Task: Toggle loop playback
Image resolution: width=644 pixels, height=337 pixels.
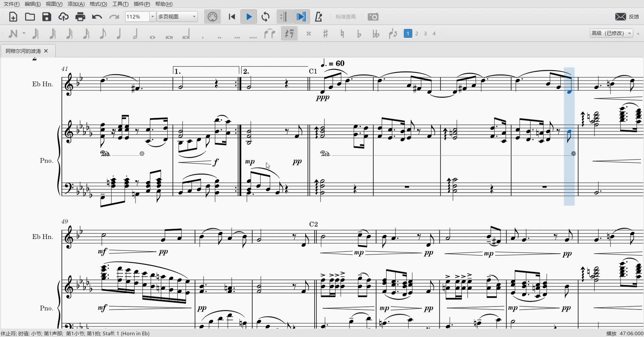Action: tap(265, 17)
